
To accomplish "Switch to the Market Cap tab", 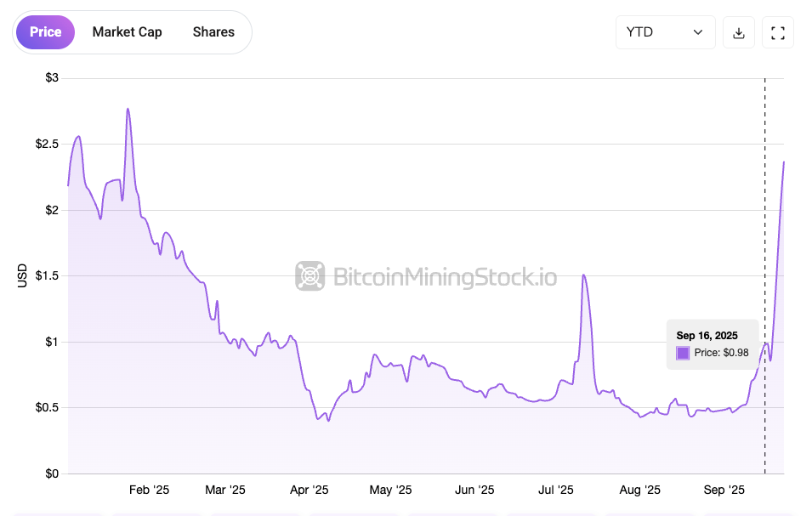I will pyautogui.click(x=127, y=31).
